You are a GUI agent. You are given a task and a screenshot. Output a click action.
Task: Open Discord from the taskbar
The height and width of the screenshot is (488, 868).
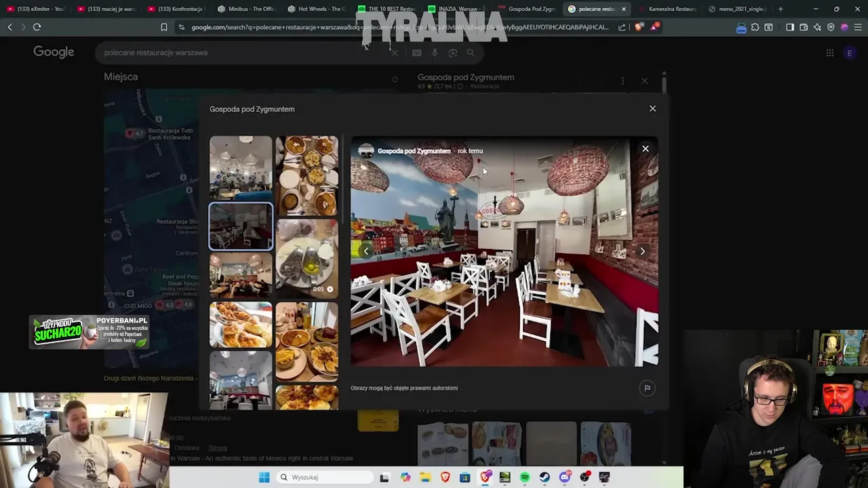pyautogui.click(x=565, y=477)
